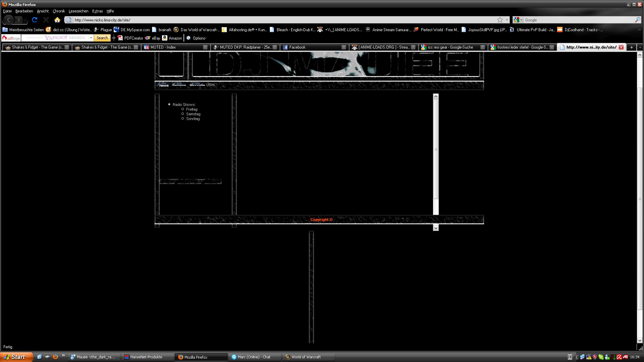The image size is (644, 362).
Task: Click the search magnifier icon
Action: [x=637, y=20]
